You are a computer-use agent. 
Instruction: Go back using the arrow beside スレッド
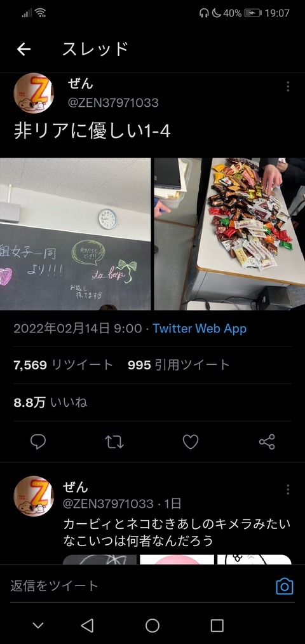[24, 50]
